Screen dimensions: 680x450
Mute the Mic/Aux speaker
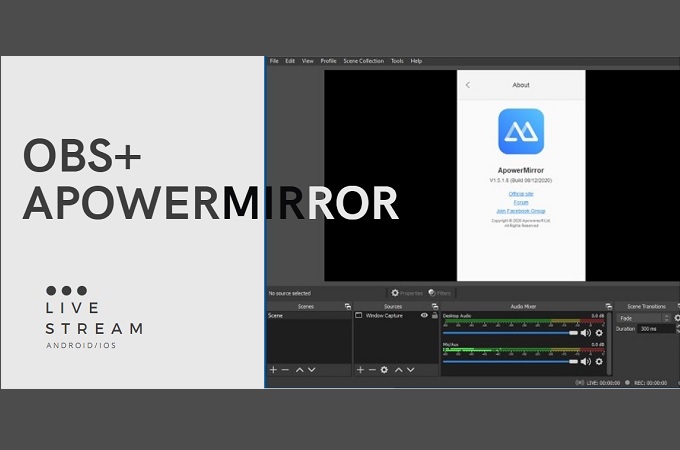coord(586,361)
